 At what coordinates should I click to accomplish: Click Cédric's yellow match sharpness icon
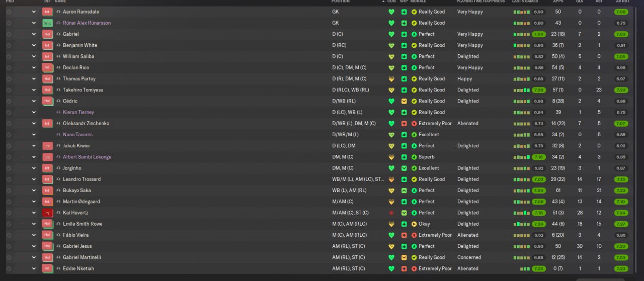(404, 101)
